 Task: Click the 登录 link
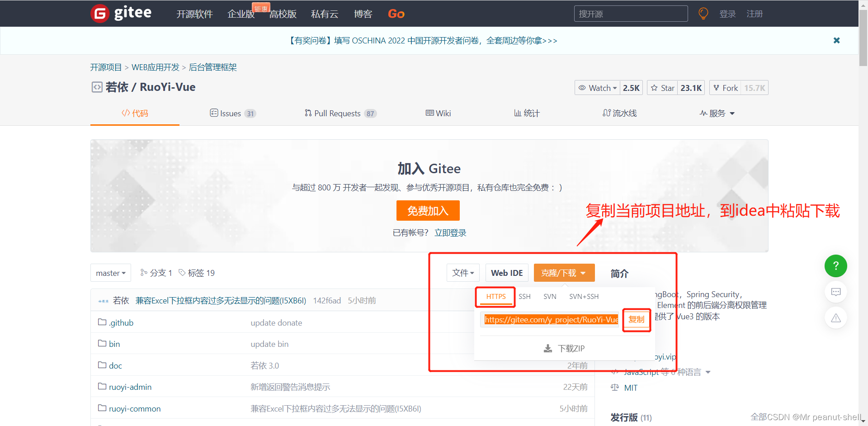[727, 14]
